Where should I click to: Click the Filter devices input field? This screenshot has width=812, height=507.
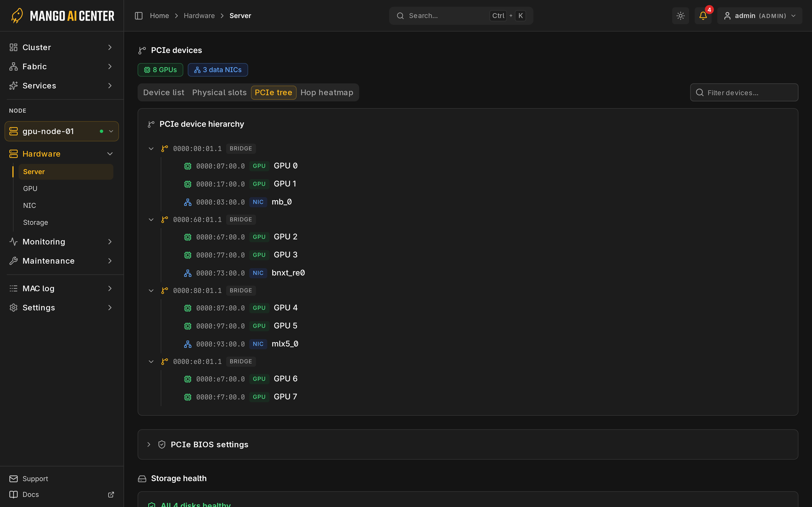click(x=744, y=93)
